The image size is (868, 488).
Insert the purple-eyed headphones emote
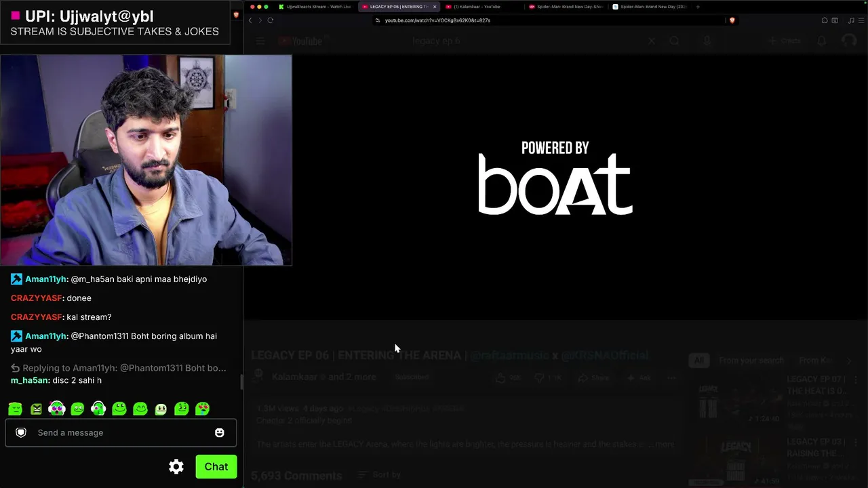(x=57, y=409)
